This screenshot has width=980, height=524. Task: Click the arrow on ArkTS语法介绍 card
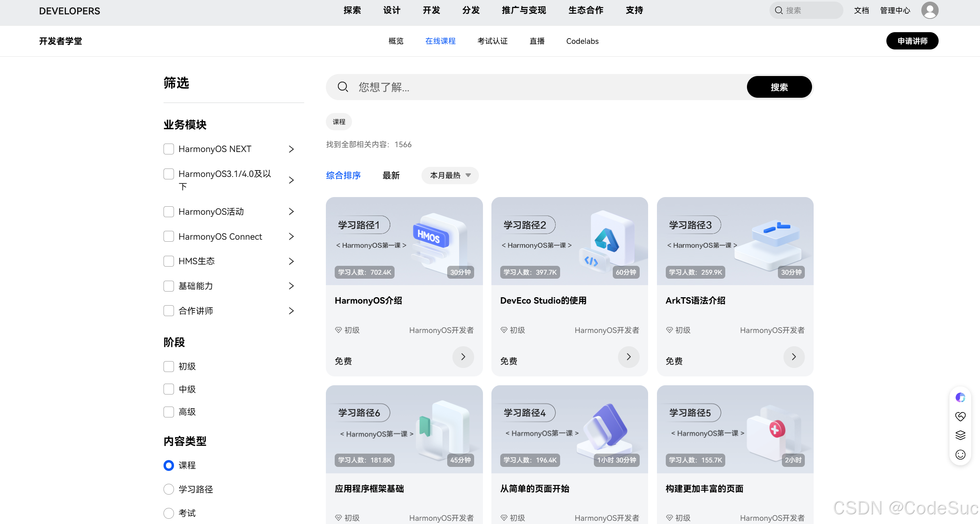[794, 357]
